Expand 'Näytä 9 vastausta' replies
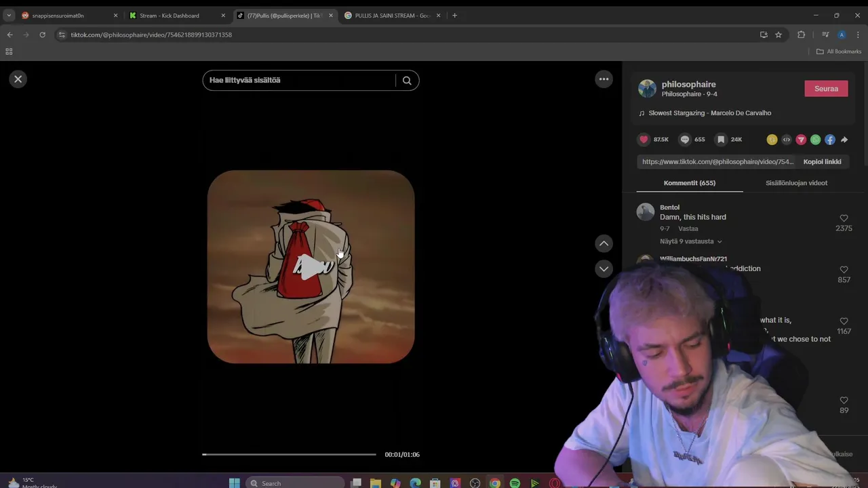Image resolution: width=868 pixels, height=488 pixels. pyautogui.click(x=690, y=241)
